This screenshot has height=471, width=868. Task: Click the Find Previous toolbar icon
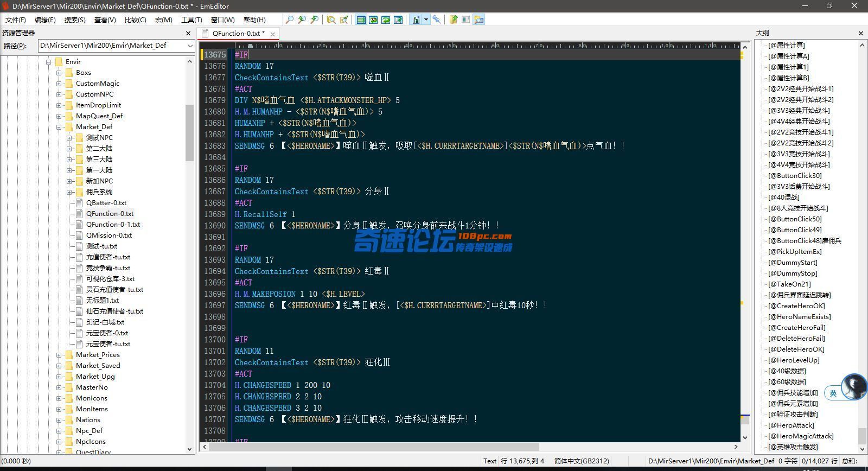[x=302, y=20]
